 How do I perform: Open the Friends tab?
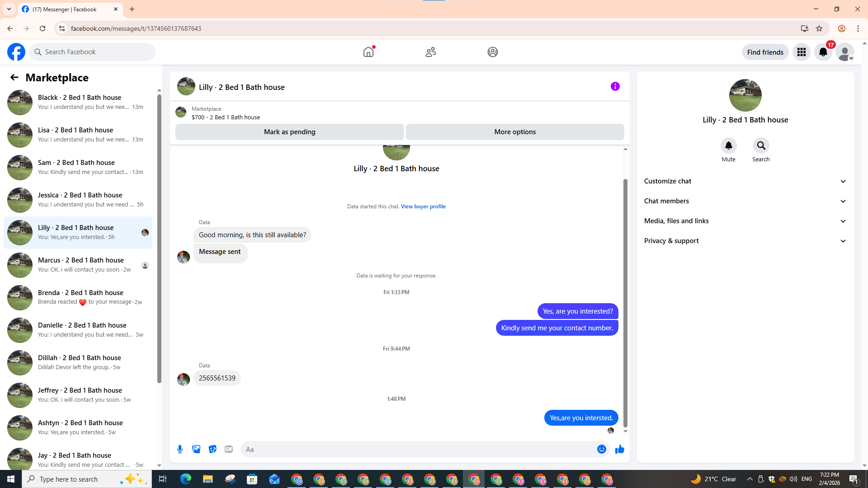coord(430,52)
